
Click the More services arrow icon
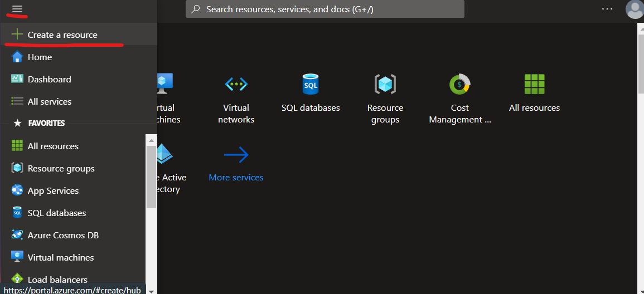(x=236, y=155)
